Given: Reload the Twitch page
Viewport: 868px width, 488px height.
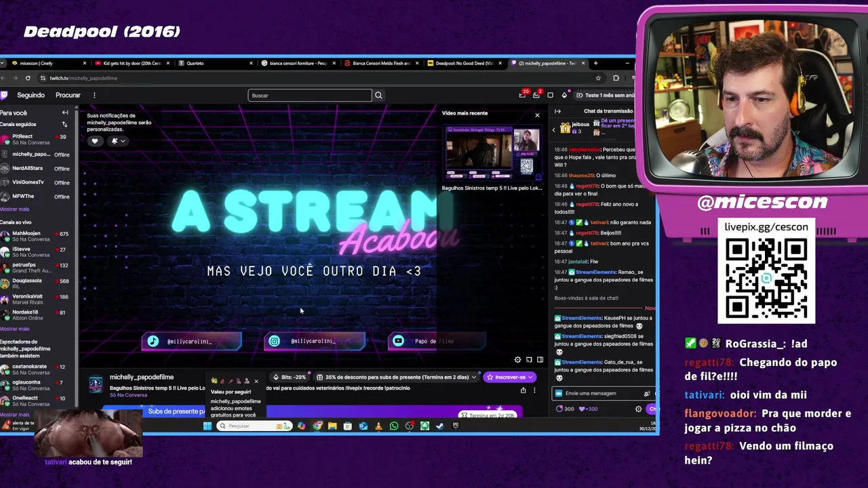Looking at the screenshot, I should 28,78.
